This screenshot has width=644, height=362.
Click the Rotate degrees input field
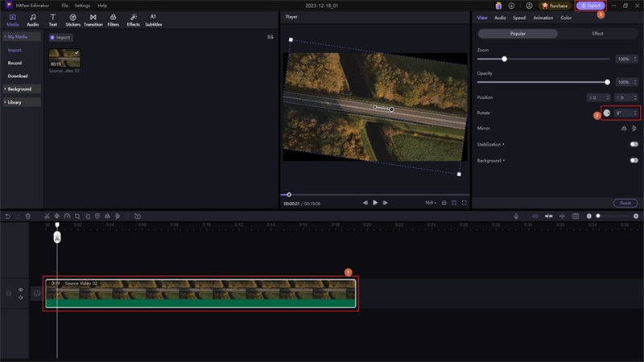626,113
